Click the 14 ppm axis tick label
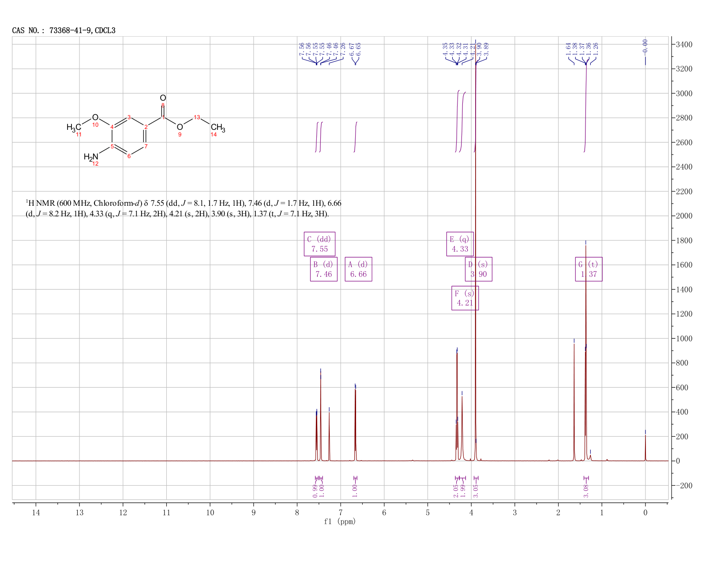Screen dimensions: 728x563 (x=36, y=512)
